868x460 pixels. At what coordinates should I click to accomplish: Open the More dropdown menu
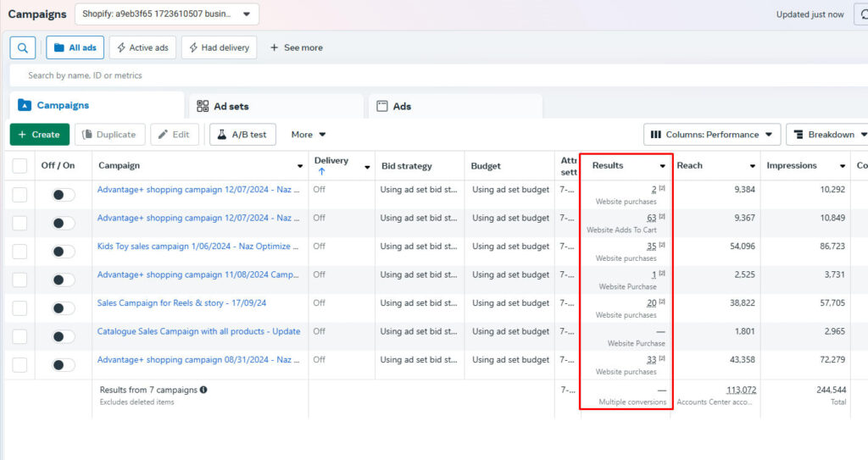309,135
